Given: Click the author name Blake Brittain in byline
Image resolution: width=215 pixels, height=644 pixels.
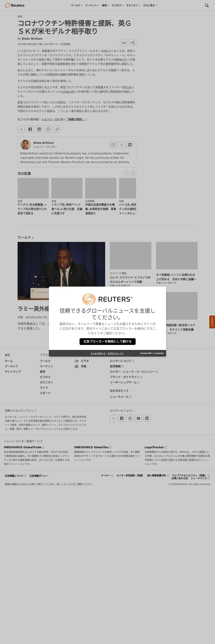Looking at the screenshot, I should (32, 39).
